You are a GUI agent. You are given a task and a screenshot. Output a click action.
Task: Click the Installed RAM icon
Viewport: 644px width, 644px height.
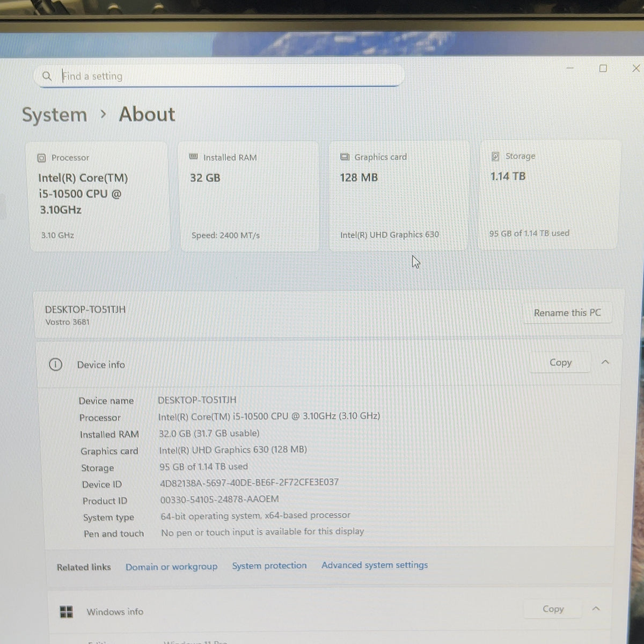[x=194, y=157]
